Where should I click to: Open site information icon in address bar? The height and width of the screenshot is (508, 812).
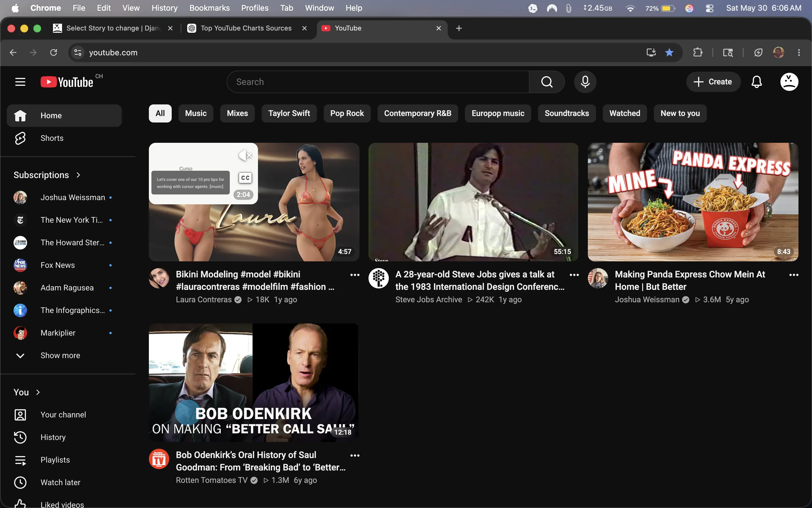[78, 52]
